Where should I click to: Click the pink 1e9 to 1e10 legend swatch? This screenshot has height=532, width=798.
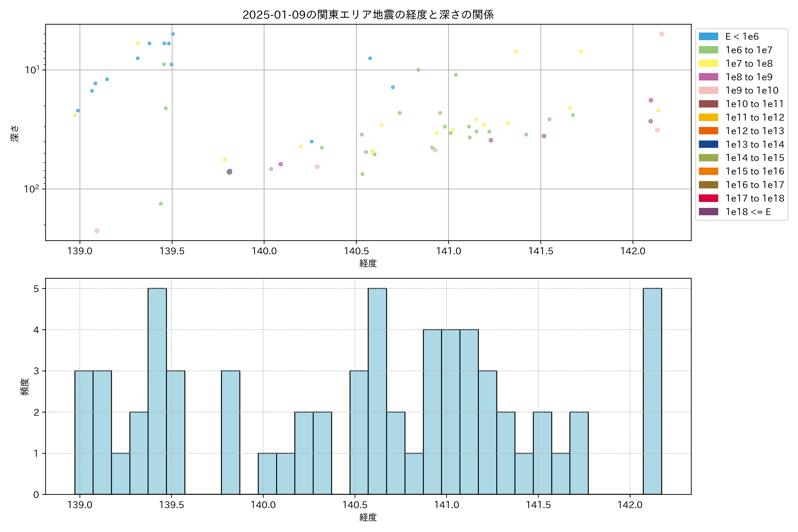coord(708,91)
